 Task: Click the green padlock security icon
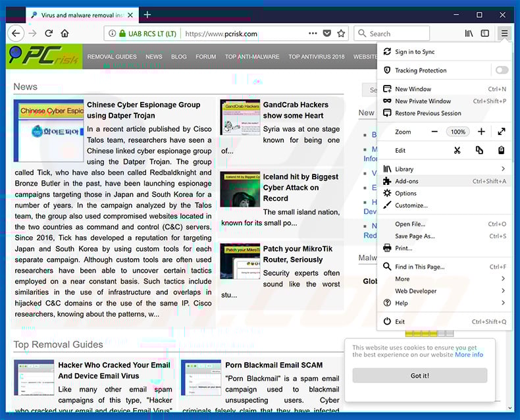(122, 33)
